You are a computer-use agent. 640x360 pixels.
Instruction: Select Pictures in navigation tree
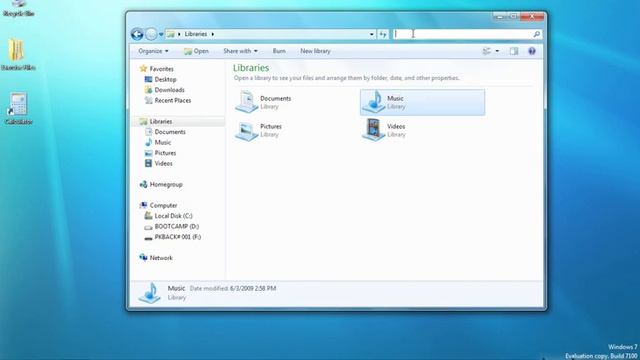pos(165,153)
